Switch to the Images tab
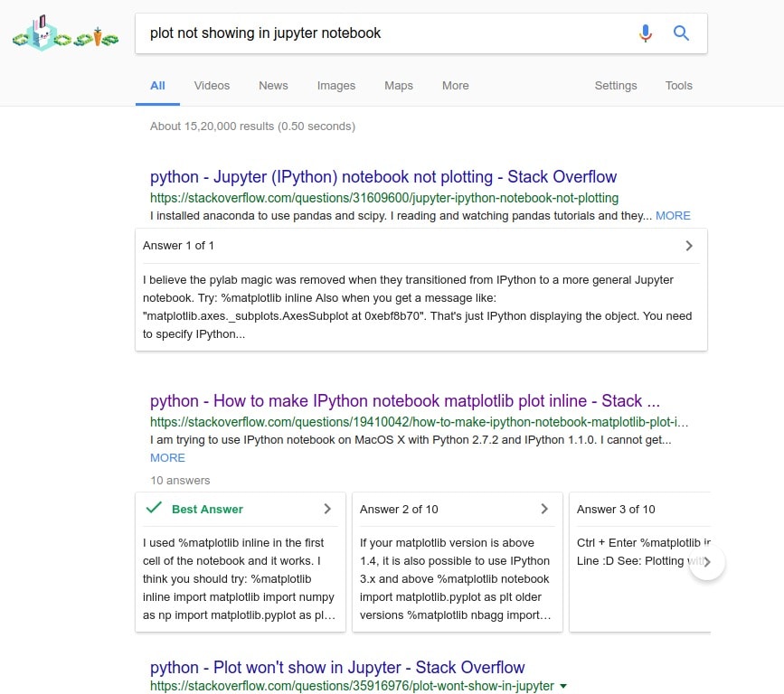 click(335, 86)
